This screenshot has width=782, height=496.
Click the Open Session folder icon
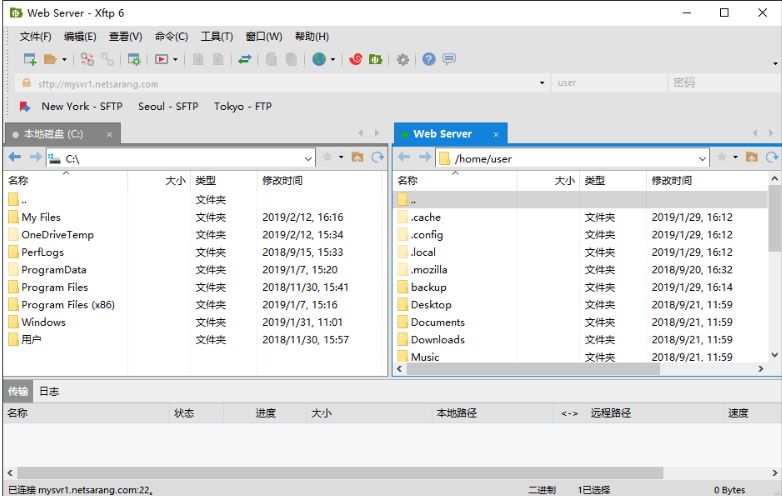tap(50, 59)
